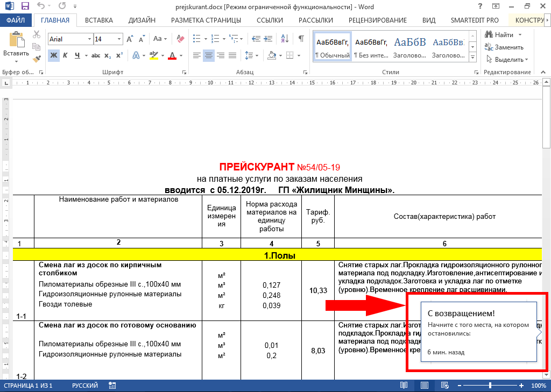
Task: Click the zoom slider in status bar
Action: [x=490, y=386]
